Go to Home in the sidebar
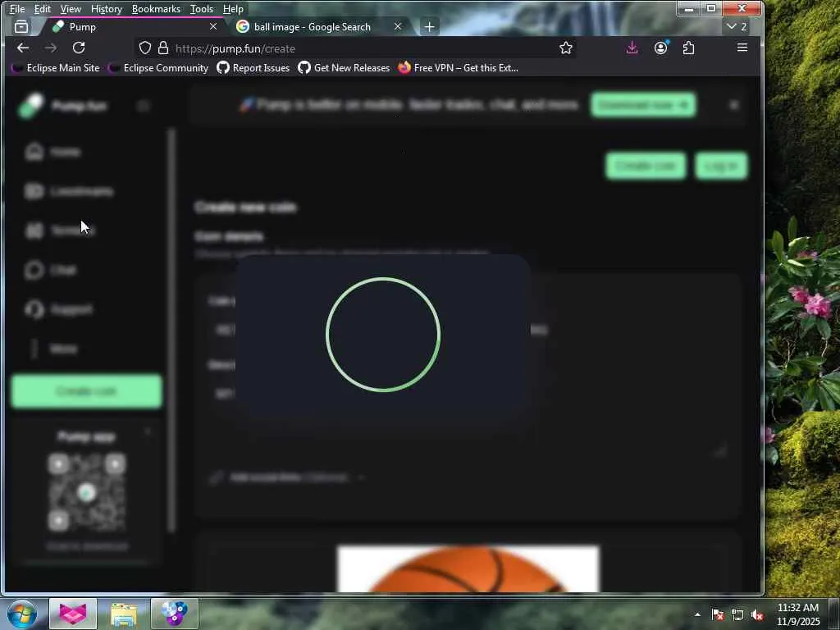This screenshot has height=630, width=840. (x=52, y=152)
